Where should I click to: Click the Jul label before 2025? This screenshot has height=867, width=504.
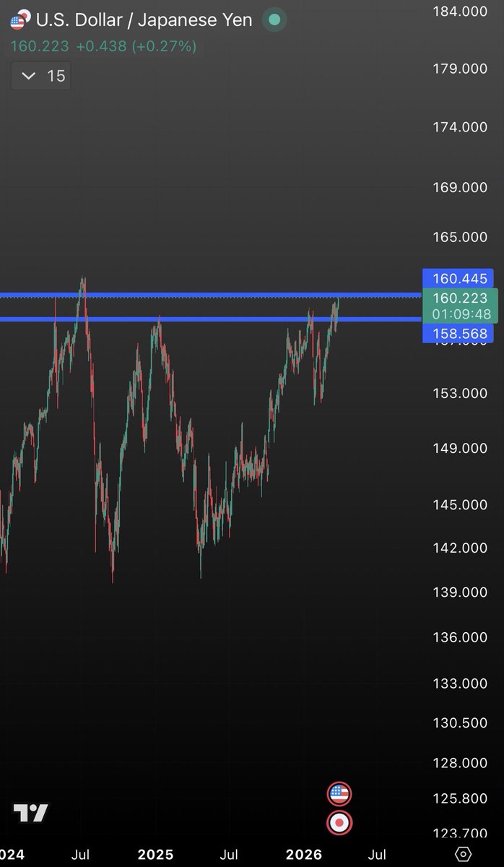[x=80, y=855]
